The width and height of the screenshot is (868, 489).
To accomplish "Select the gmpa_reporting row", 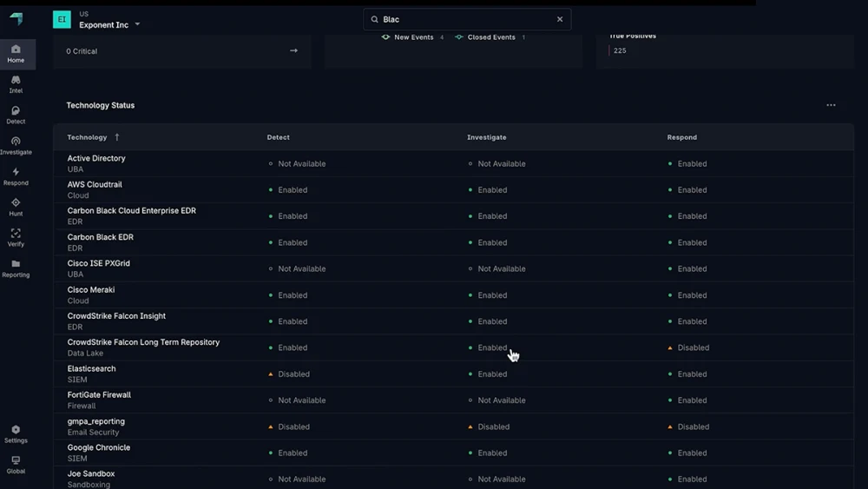I will click(x=453, y=426).
